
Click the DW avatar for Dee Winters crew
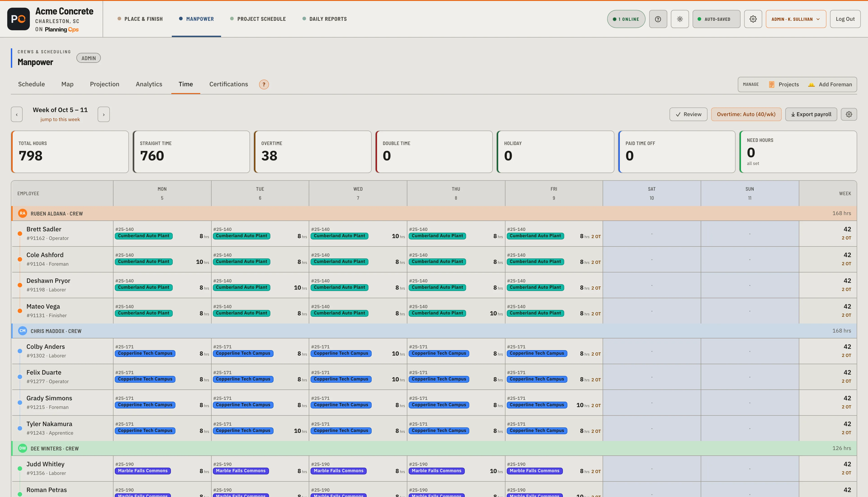23,448
